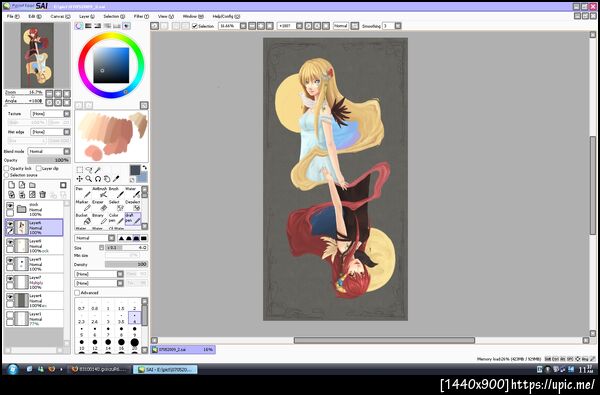Image resolution: width=600 pixels, height=395 pixels.
Task: Open the Texture dropdown
Action: (x=51, y=114)
